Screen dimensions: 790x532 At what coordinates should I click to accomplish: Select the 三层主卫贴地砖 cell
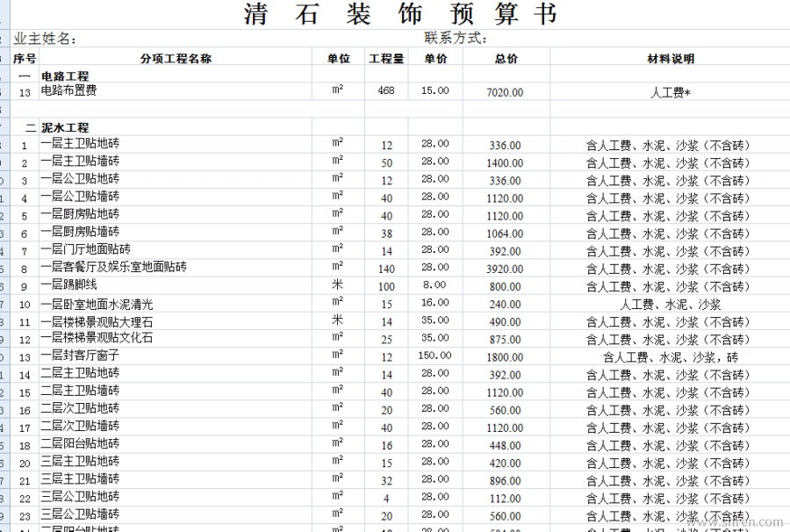tap(176, 462)
